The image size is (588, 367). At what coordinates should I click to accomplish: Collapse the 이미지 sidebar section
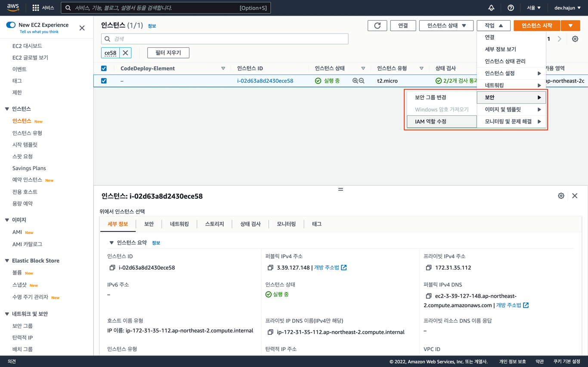pyautogui.click(x=7, y=220)
